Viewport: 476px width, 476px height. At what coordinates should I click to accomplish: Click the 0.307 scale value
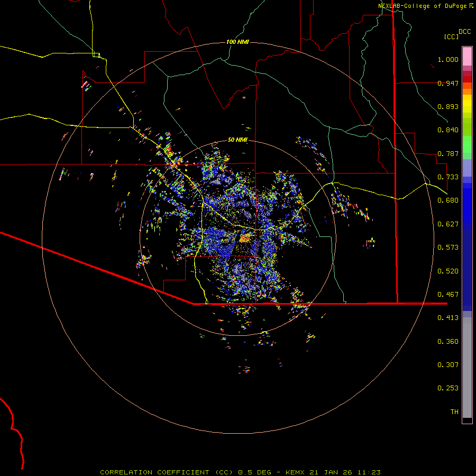click(448, 365)
